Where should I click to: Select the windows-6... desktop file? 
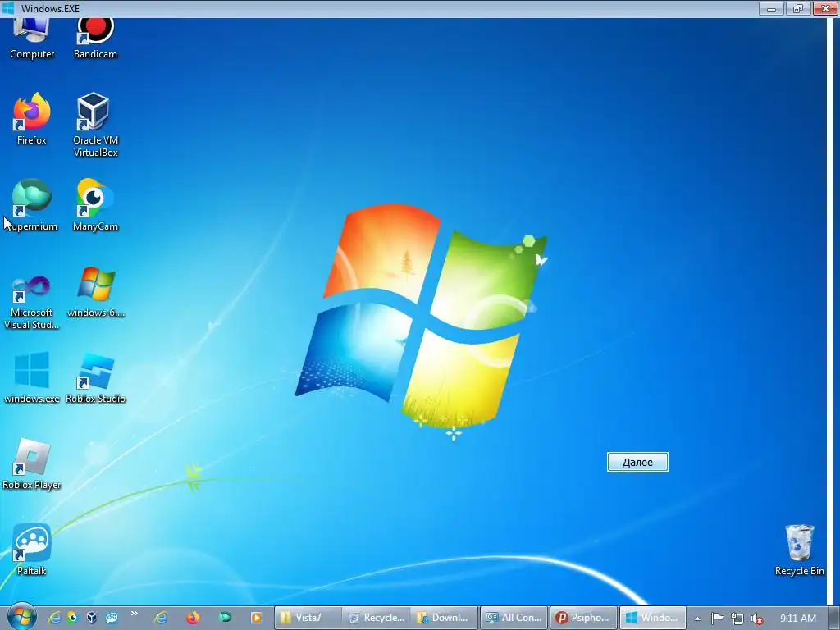[x=95, y=291]
